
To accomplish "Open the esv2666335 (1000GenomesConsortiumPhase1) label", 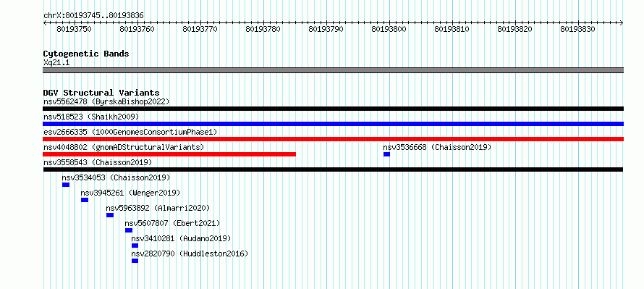I will [130, 132].
